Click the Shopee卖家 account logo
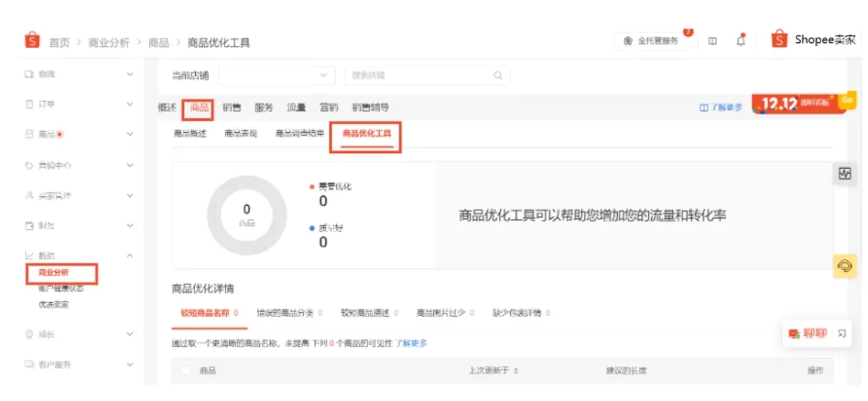Image resolution: width=868 pixels, height=401 pixels. 779,38
